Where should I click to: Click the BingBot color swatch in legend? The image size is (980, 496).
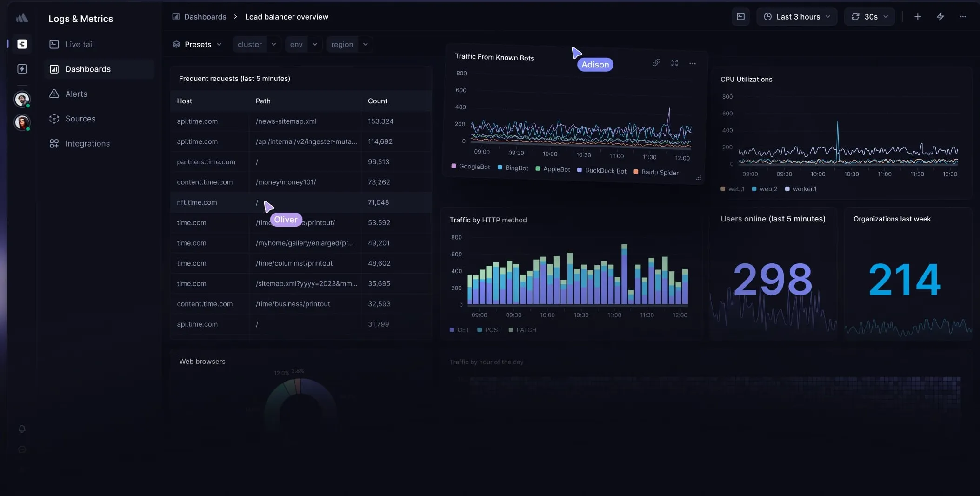(x=500, y=168)
